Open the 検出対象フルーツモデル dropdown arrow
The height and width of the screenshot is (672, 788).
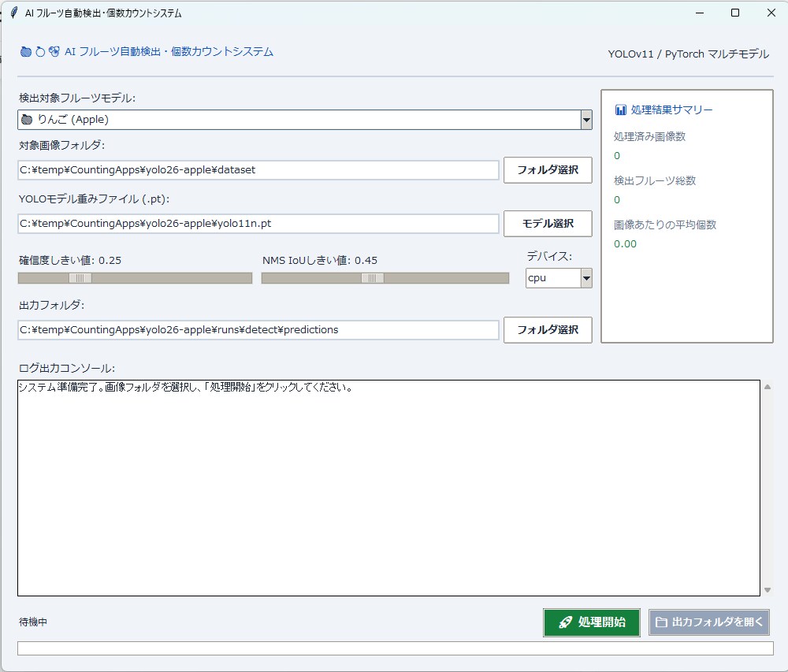(586, 120)
